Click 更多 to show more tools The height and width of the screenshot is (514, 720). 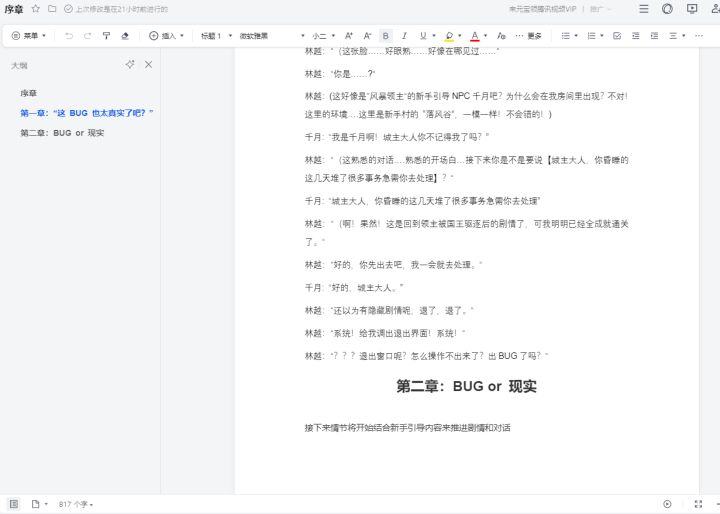[x=529, y=36]
